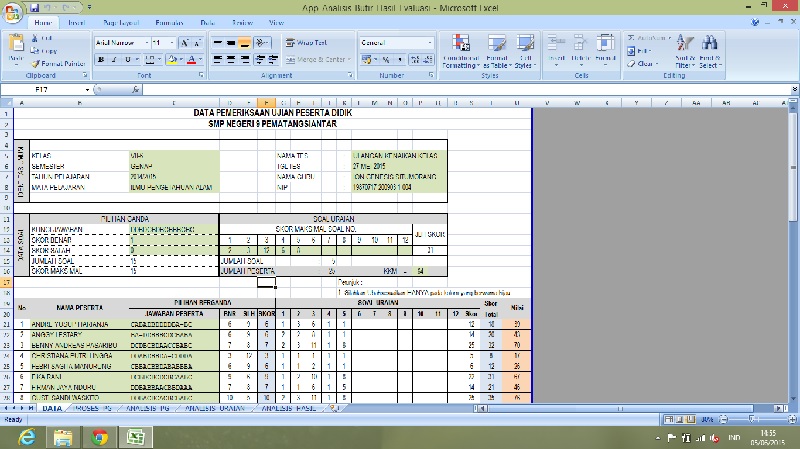Set middle vertical alignment
This screenshot has width=800, height=449.
pyautogui.click(x=231, y=43)
